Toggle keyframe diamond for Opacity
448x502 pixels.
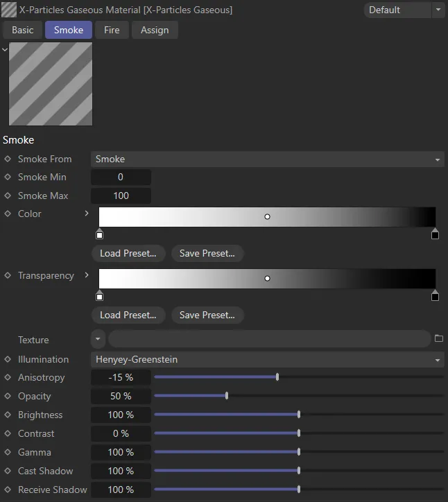tap(8, 396)
